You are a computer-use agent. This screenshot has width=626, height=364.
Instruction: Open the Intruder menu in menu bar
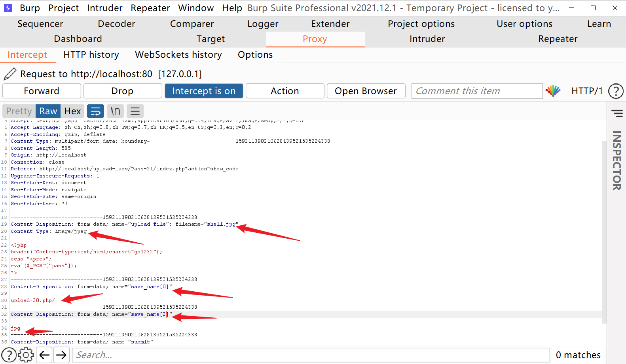point(105,8)
